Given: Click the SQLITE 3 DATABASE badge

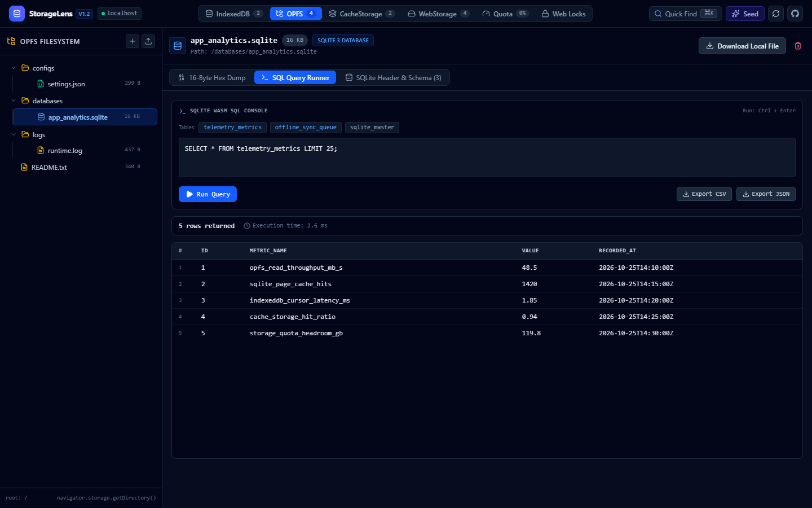Looking at the screenshot, I should [x=343, y=40].
